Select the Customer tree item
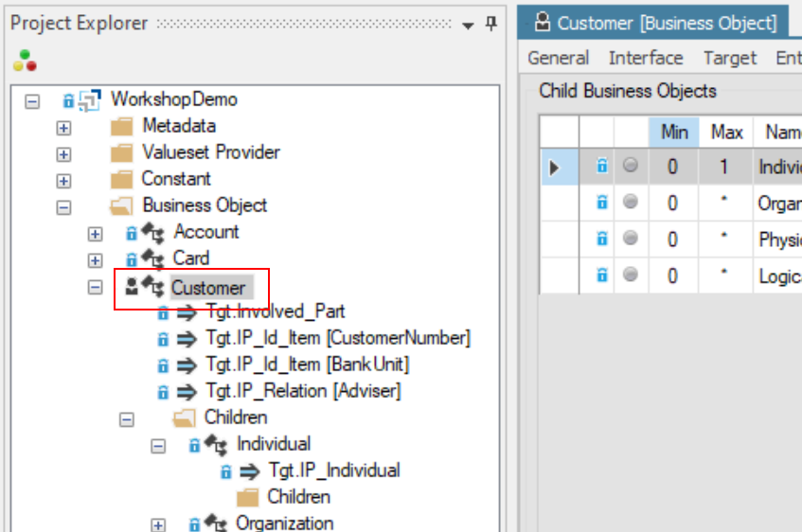 pos(207,288)
